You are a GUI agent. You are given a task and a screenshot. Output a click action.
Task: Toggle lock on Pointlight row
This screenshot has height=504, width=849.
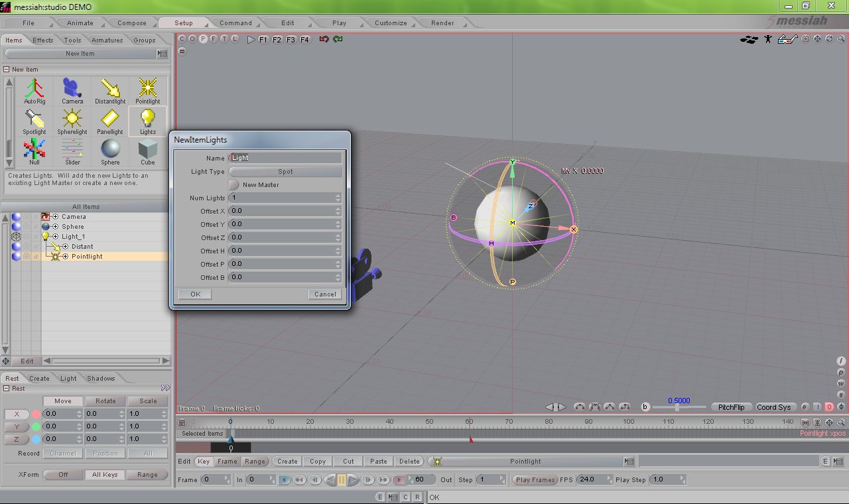point(27,257)
